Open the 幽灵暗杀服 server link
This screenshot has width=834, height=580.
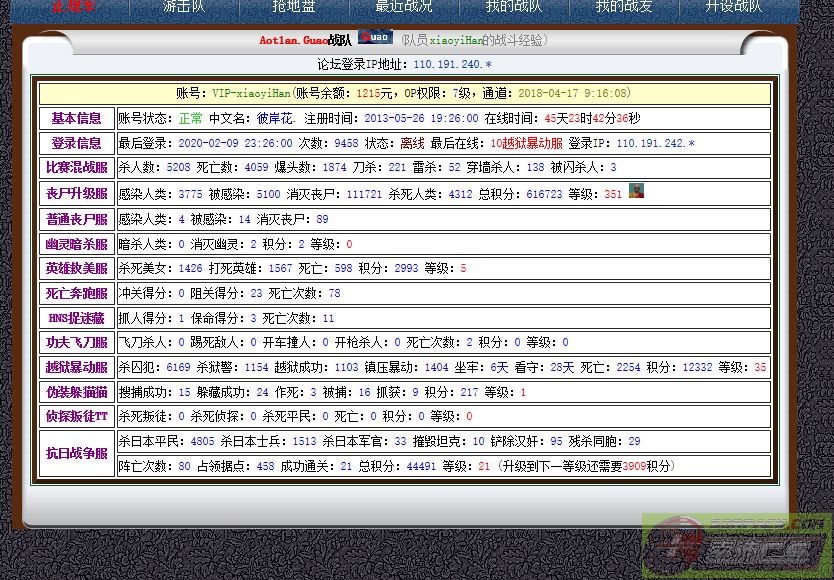click(x=77, y=244)
